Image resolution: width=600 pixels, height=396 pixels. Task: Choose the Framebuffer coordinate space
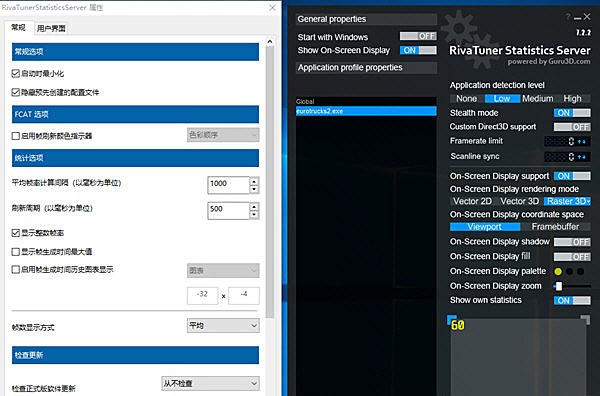(x=555, y=227)
